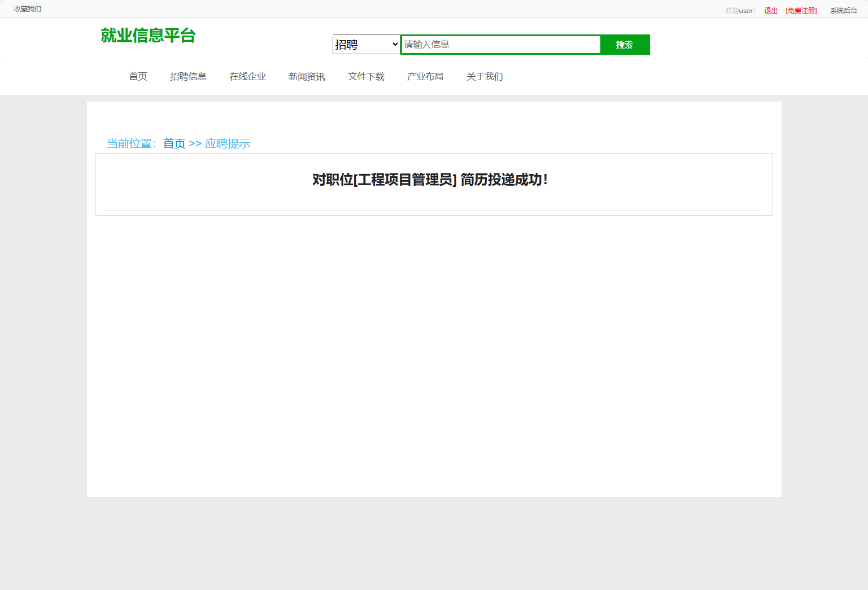Click 收藏我们 to bookmark the site
The height and width of the screenshot is (590, 868).
pos(27,8)
